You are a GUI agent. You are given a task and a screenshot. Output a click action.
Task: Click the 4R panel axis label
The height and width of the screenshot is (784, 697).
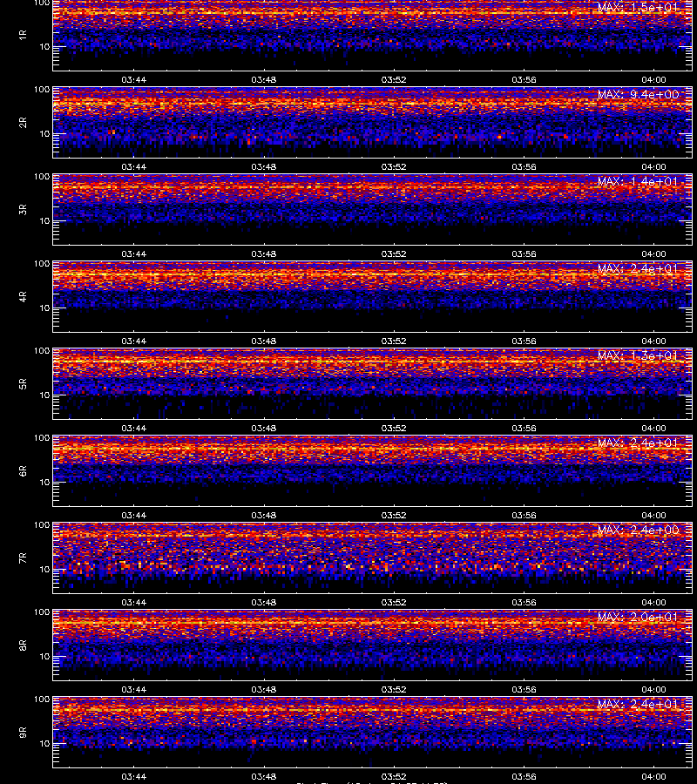[23, 296]
